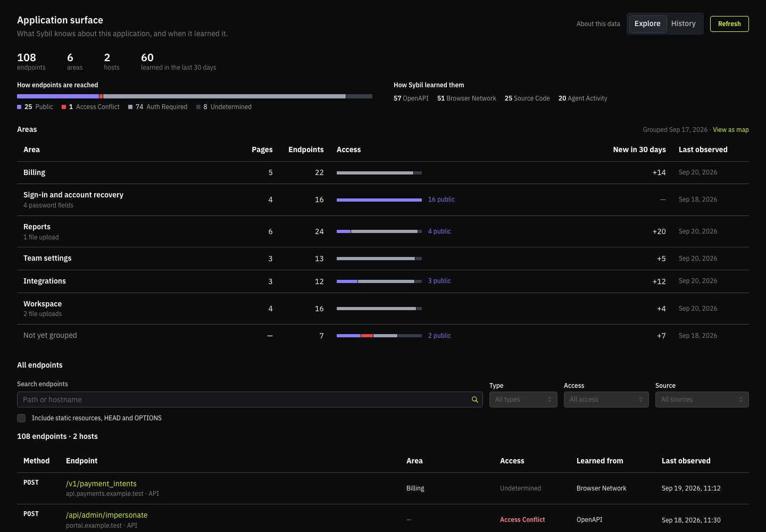Click the 2 public link in Not yet grouped
Viewport: 766px width, 532px height.
(x=439, y=336)
